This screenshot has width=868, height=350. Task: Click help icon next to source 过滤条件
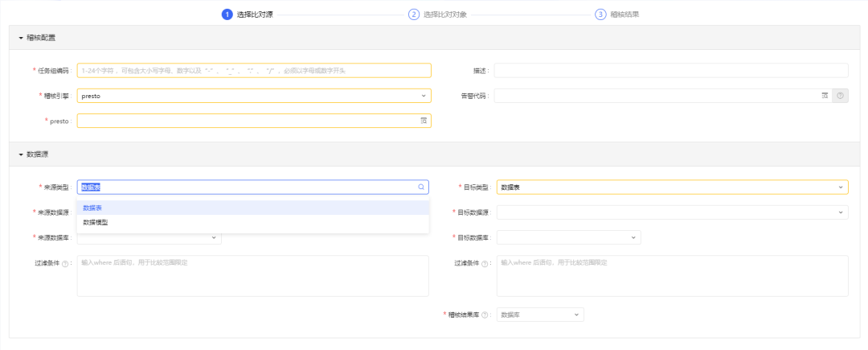[x=64, y=263]
